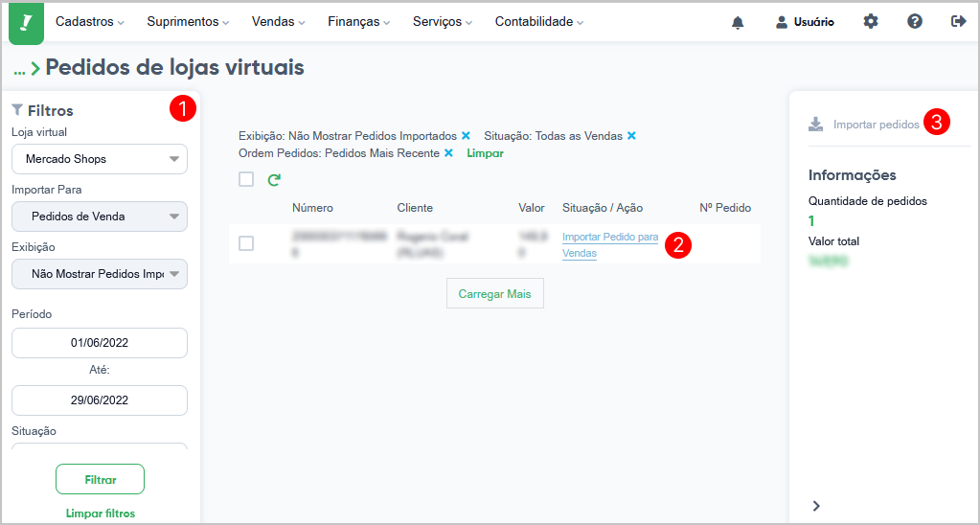Viewport: 980px width, 525px height.
Task: Click Importar Pedido para Vendas link
Action: coord(610,245)
